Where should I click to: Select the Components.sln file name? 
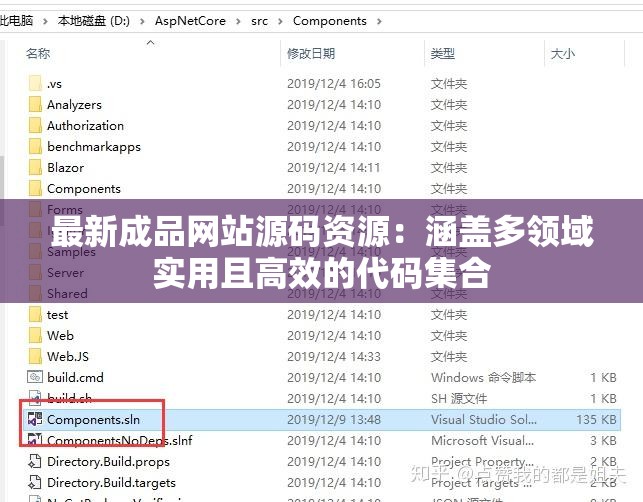tap(93, 420)
